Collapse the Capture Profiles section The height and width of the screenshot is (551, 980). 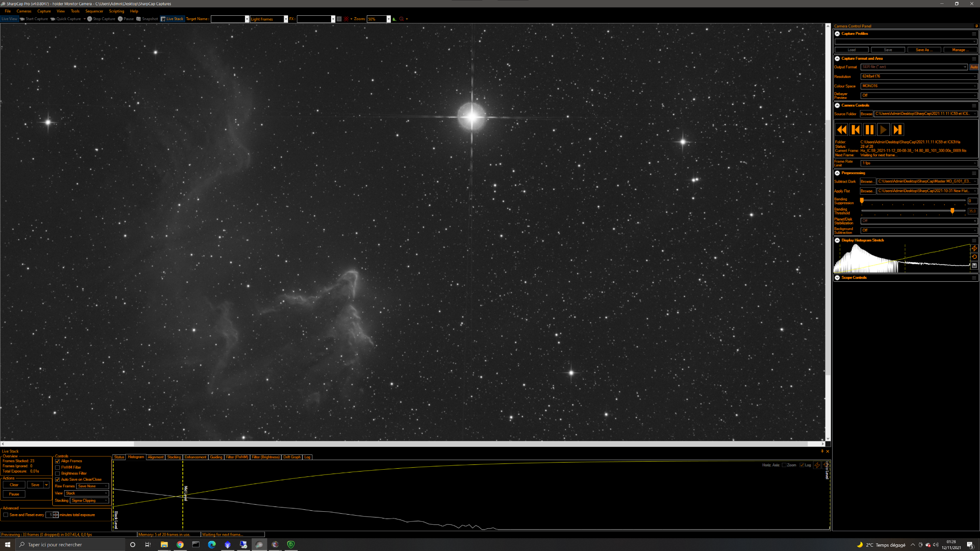(x=837, y=34)
